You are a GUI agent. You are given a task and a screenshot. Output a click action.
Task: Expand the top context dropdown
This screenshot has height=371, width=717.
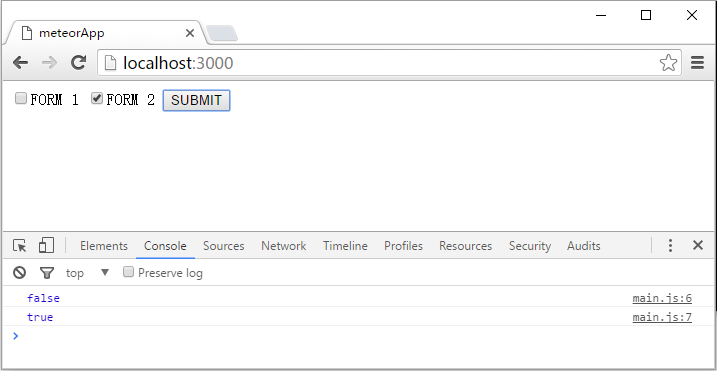[x=88, y=273]
